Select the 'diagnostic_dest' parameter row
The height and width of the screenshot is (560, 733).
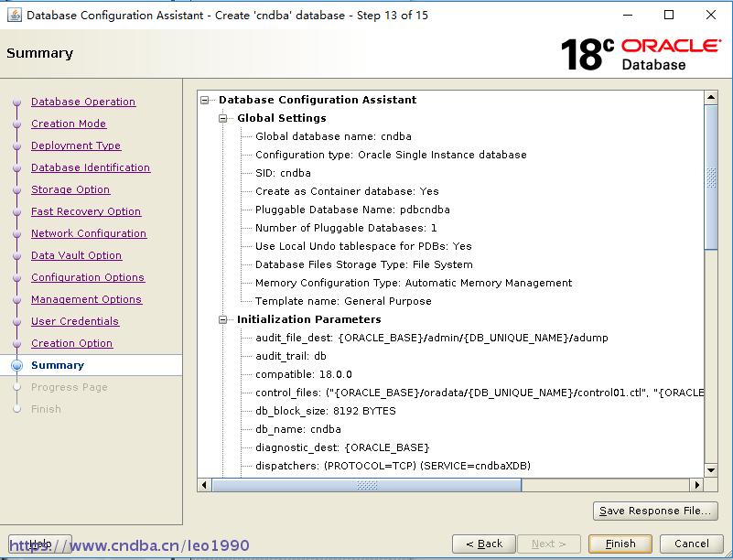(342, 447)
